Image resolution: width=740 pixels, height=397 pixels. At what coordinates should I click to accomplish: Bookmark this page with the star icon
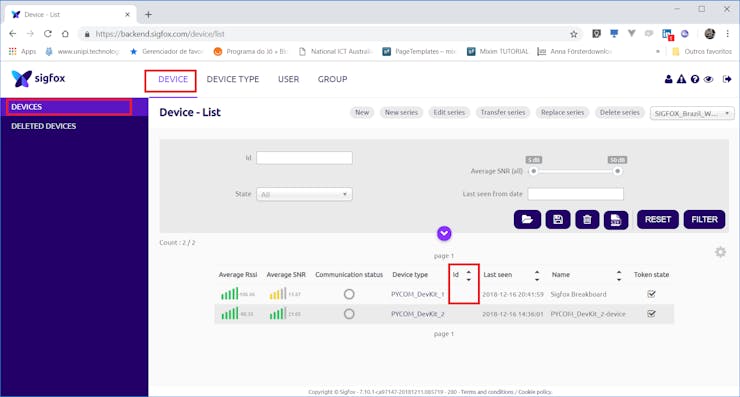click(x=574, y=34)
